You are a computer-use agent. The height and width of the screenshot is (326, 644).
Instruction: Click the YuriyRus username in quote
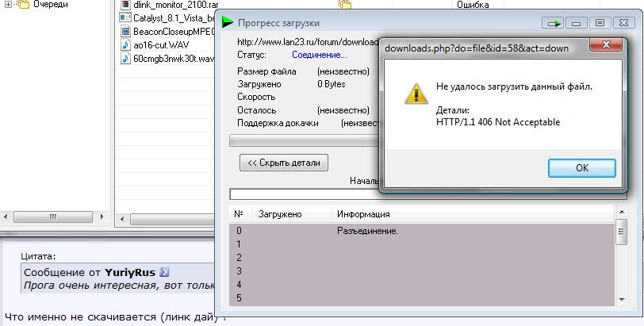click(130, 272)
